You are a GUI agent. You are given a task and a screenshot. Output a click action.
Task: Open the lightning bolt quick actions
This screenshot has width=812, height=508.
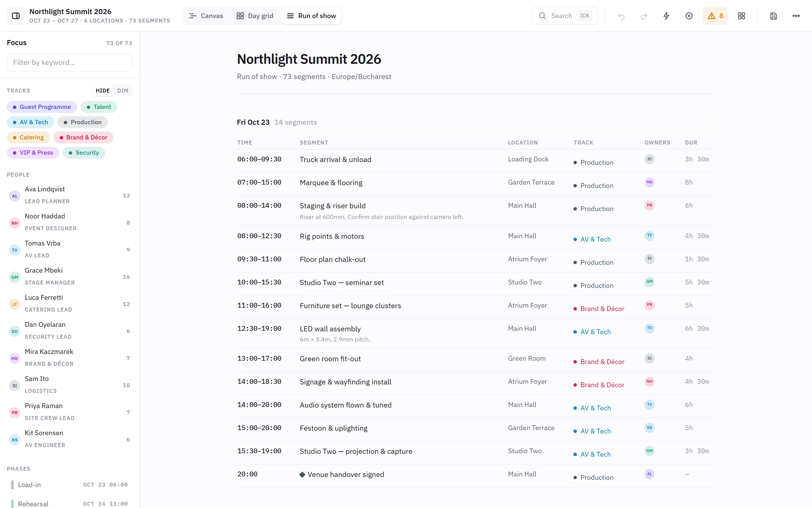point(667,16)
